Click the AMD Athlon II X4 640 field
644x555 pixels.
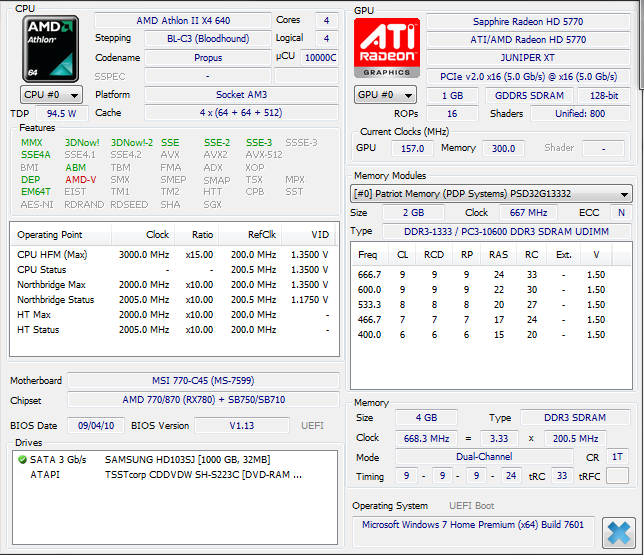point(183,21)
